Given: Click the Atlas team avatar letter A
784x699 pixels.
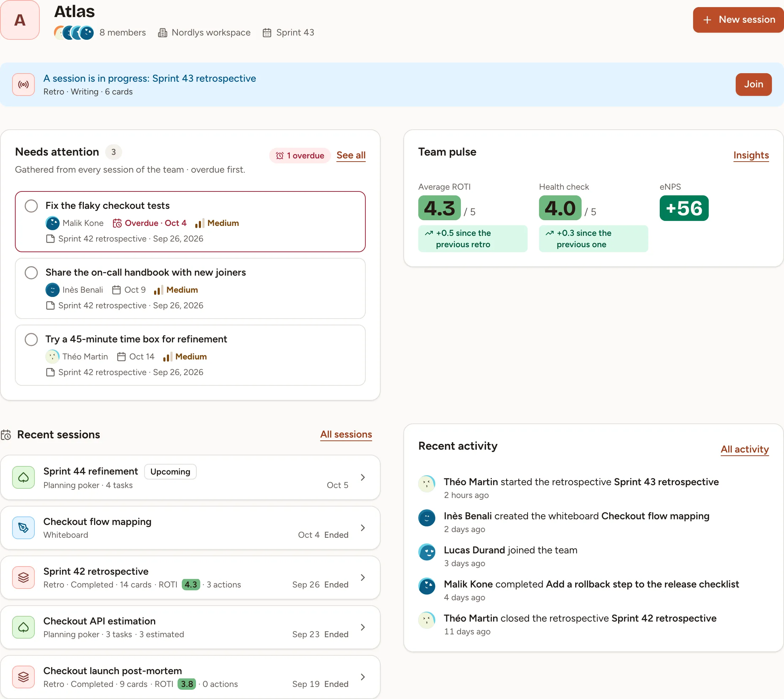Looking at the screenshot, I should 20,20.
